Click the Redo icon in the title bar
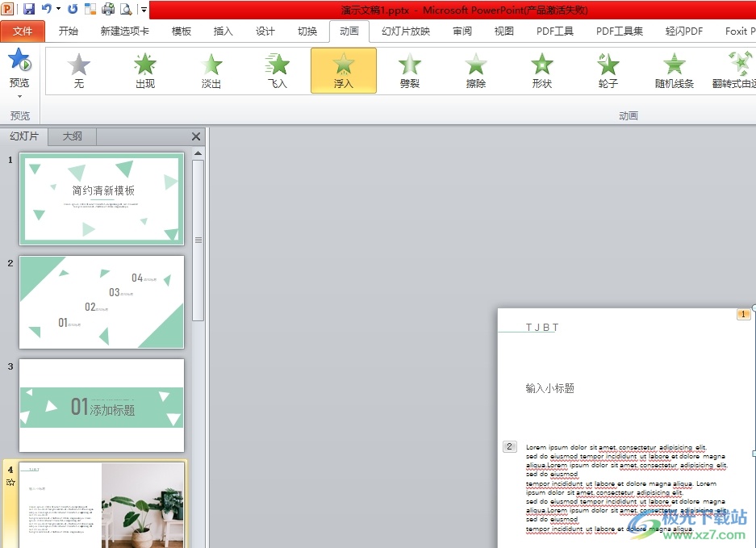Screen dimensions: 756x548 click(x=73, y=9)
